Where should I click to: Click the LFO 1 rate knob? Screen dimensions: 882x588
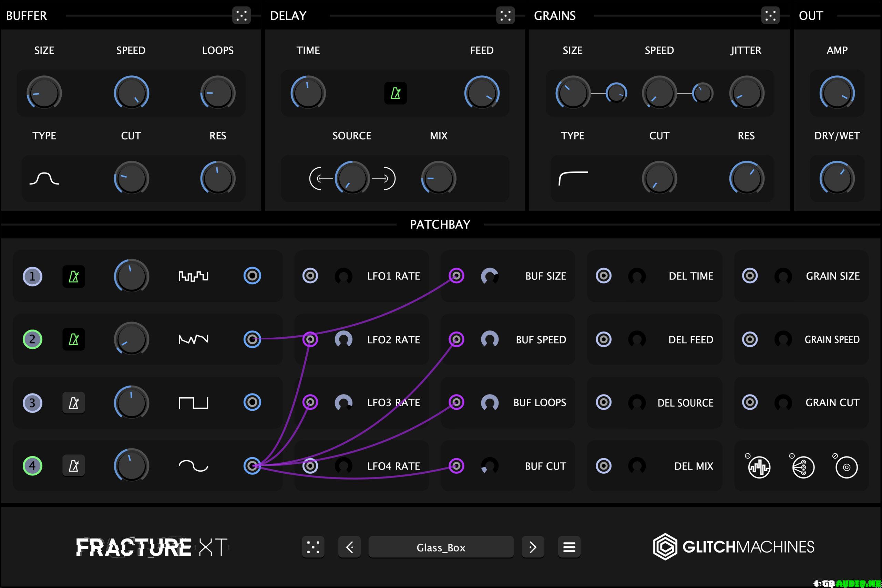(x=131, y=276)
